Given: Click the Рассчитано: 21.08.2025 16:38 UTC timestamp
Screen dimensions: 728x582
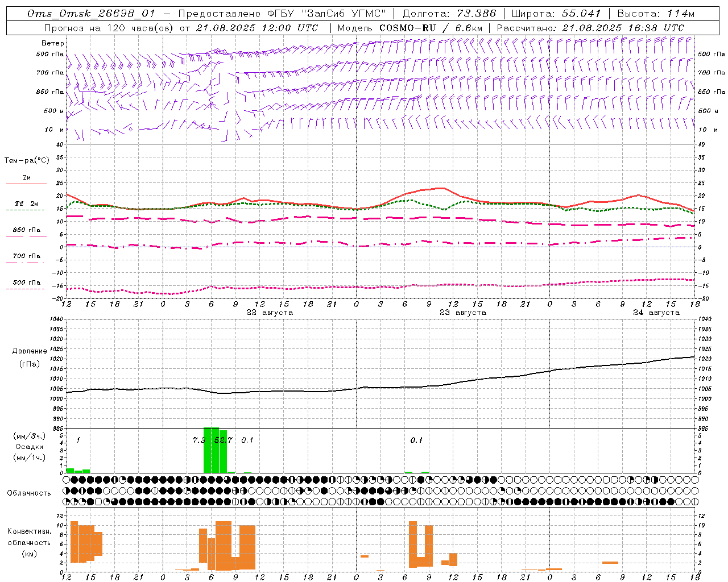Looking at the screenshot, I should click(x=591, y=28).
